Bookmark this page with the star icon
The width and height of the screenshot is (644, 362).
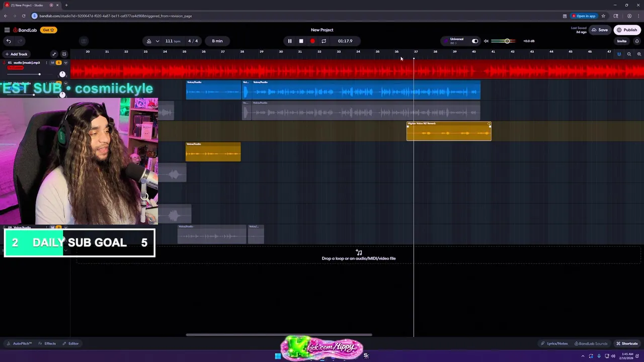(x=603, y=16)
